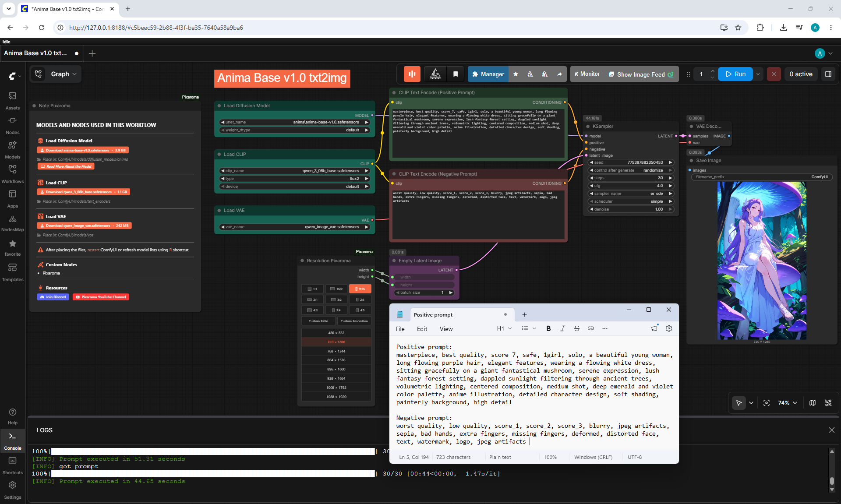Open the Apps sidebar panel
This screenshot has height=504, width=841.
point(13,198)
